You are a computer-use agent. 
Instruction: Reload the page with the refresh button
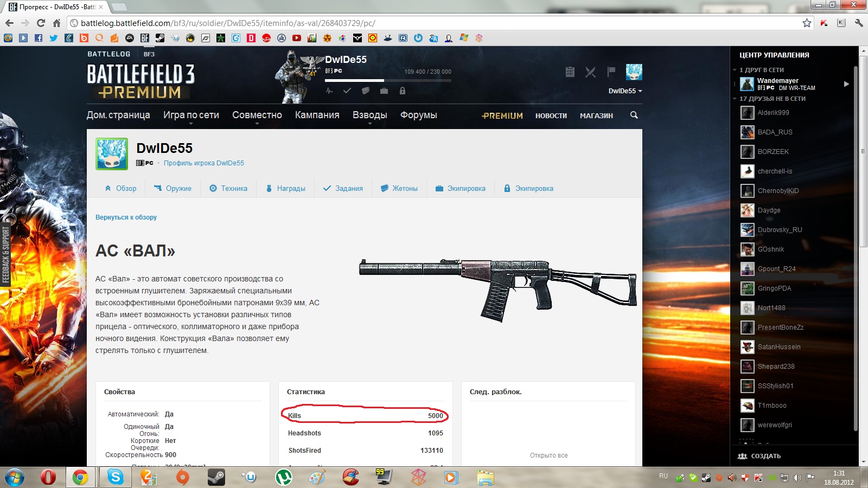pyautogui.click(x=41, y=23)
